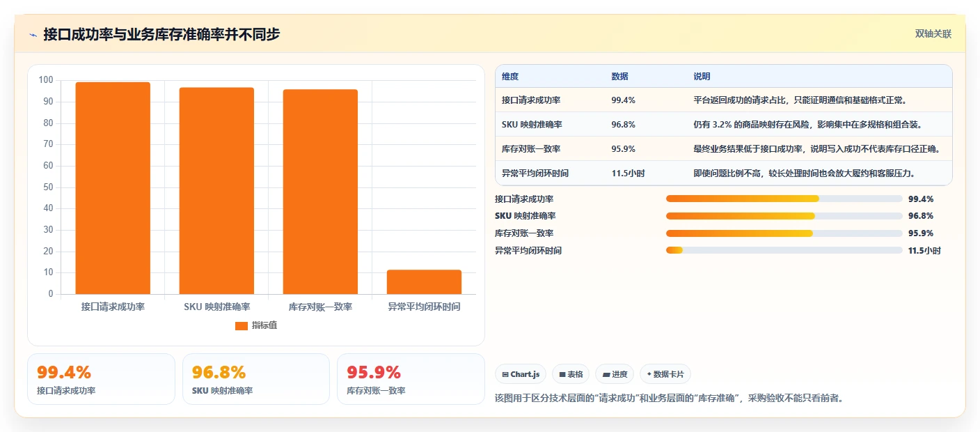Select the SKU 映射准确率 cell in the table

pyautogui.click(x=532, y=125)
